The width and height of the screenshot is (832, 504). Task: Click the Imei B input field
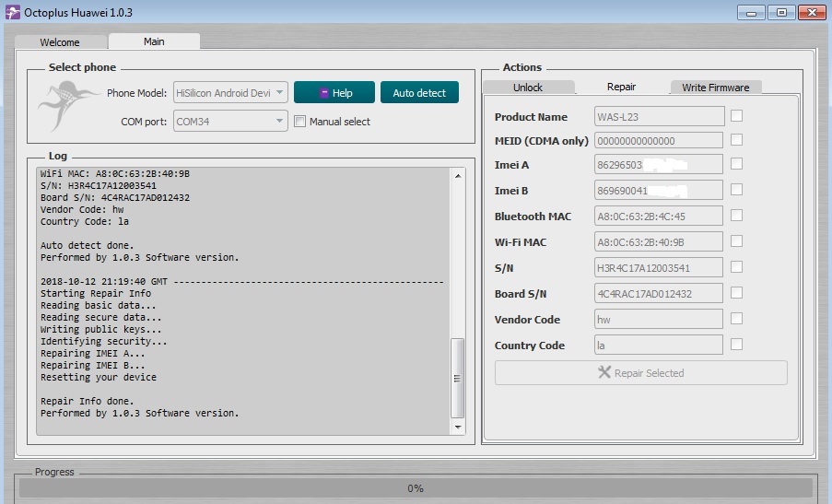point(659,191)
